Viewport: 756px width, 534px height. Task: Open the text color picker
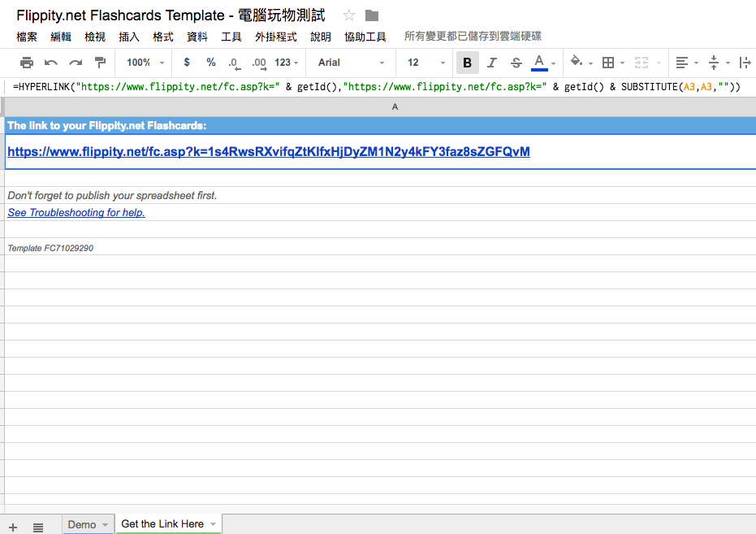[539, 63]
